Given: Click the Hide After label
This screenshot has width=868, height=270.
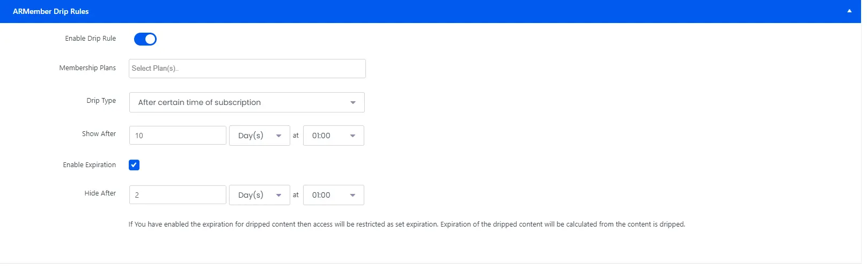Looking at the screenshot, I should click(100, 193).
